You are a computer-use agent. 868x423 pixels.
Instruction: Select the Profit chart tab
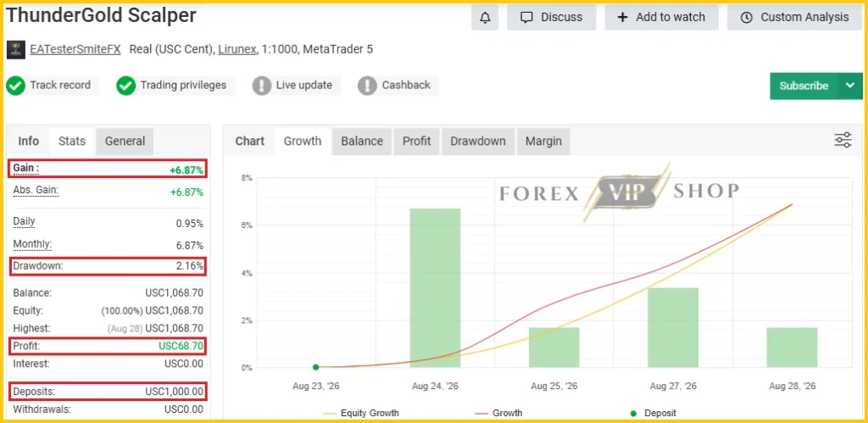(x=417, y=142)
